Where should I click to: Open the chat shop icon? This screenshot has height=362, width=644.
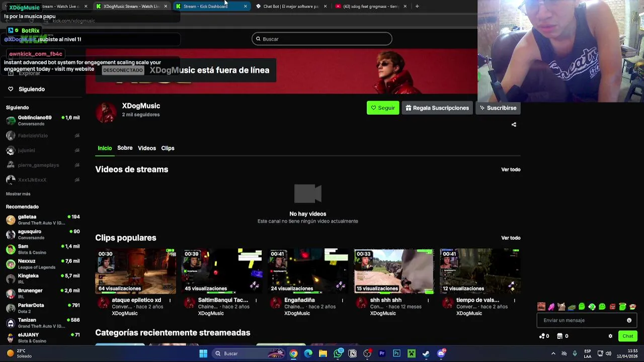(559, 336)
